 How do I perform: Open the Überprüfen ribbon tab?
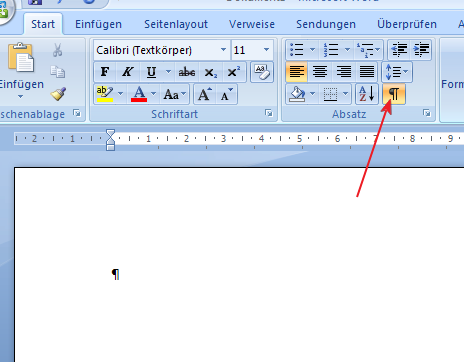pos(407,24)
